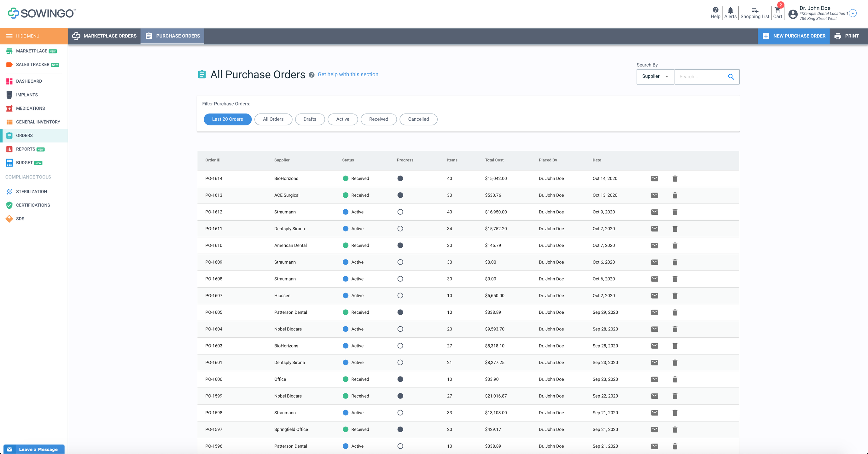Email purchase order PO-1607
868x454 pixels.
[654, 296]
